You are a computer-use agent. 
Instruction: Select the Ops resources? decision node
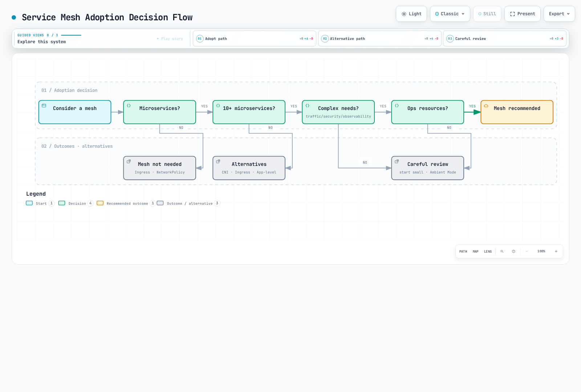coord(428,112)
